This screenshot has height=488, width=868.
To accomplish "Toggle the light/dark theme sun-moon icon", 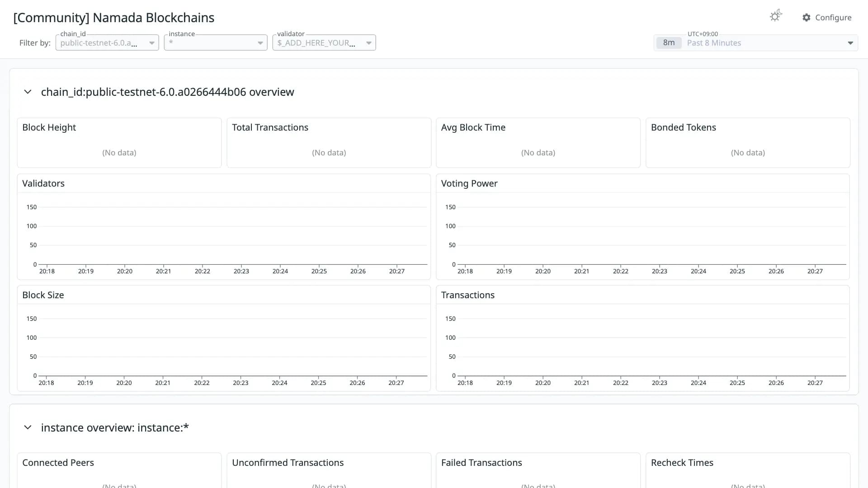I will [776, 16].
